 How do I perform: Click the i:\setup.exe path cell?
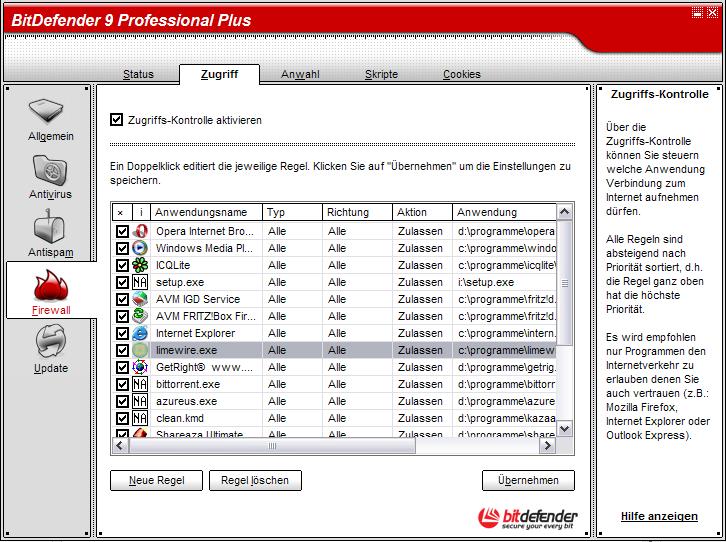click(486, 282)
